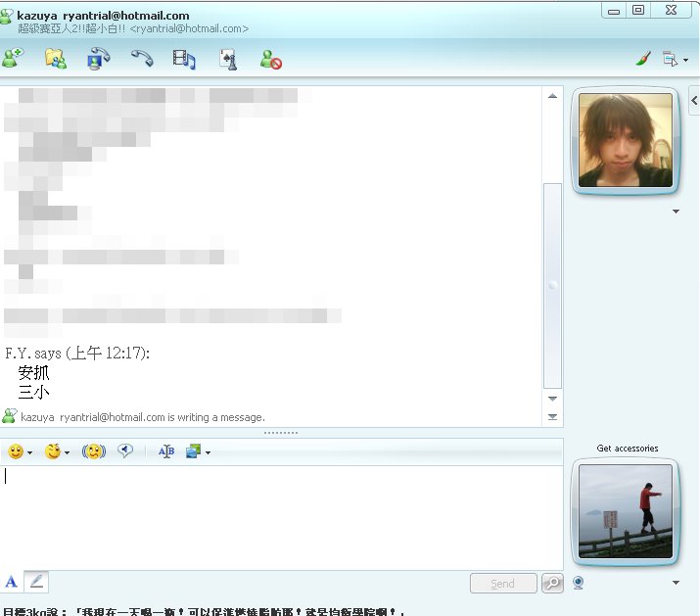Click the Get accessories link

[x=627, y=449]
